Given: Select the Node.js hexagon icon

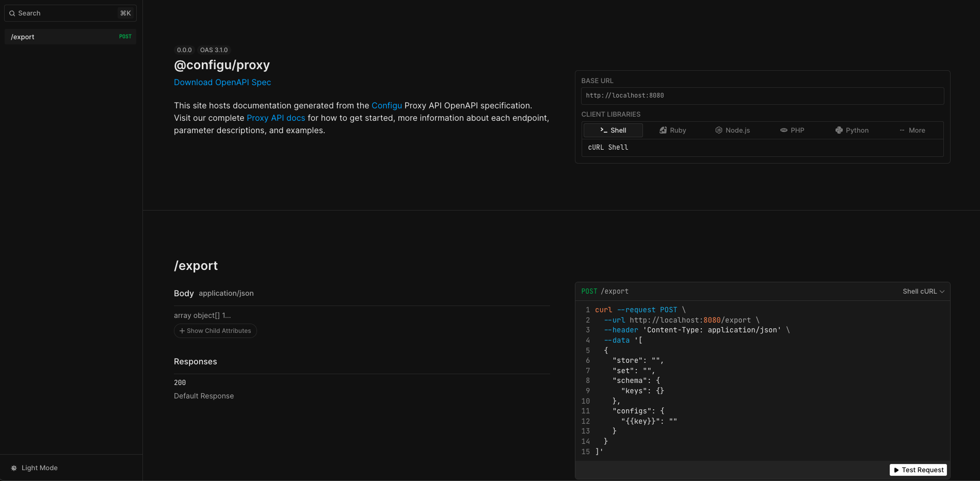Looking at the screenshot, I should (718, 130).
